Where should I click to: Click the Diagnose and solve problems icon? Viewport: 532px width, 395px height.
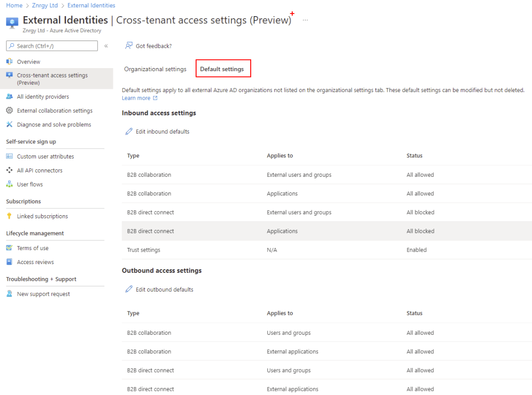click(x=9, y=125)
